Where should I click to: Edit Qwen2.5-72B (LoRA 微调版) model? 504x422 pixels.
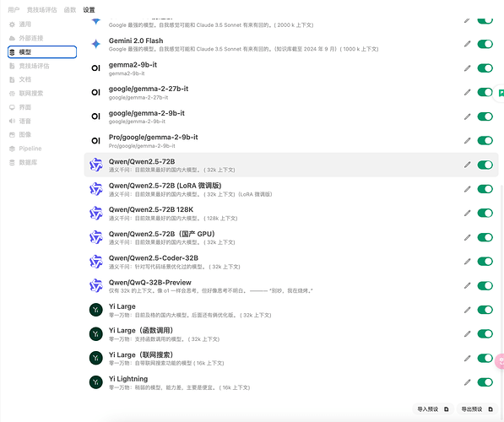pos(468,189)
